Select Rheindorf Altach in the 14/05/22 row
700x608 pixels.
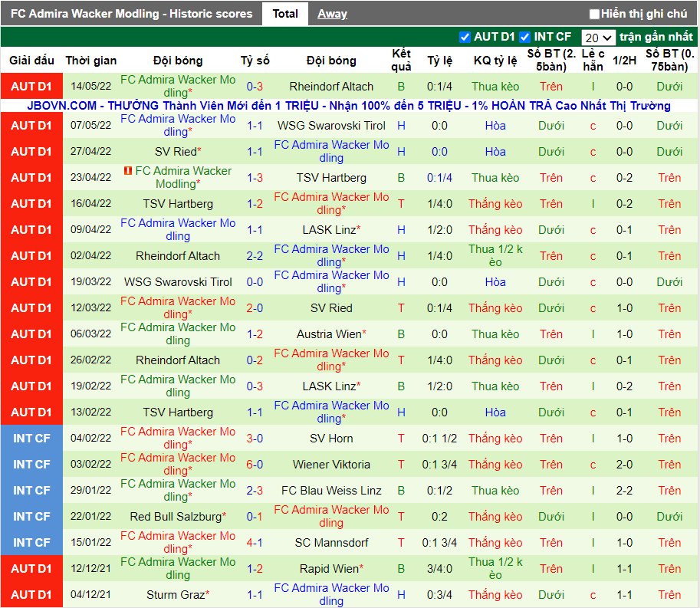point(331,87)
